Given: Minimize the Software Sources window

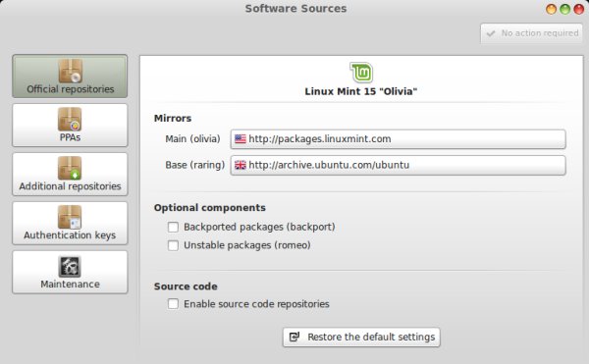Looking at the screenshot, I should (x=551, y=9).
